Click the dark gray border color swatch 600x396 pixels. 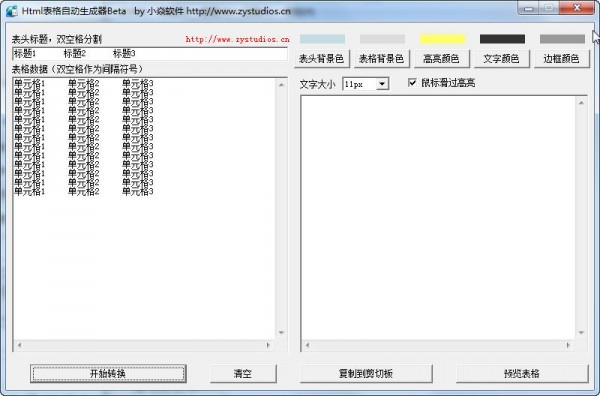pos(562,39)
